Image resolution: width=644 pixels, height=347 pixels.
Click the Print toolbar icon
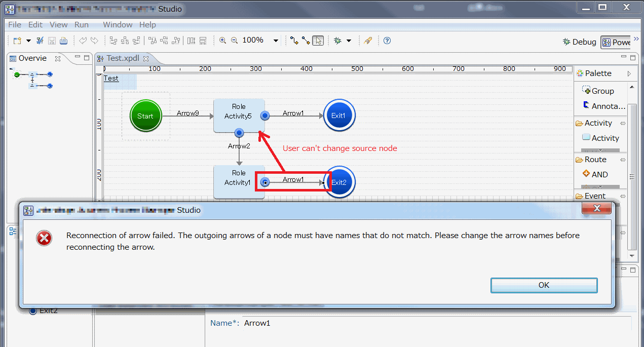(63, 41)
